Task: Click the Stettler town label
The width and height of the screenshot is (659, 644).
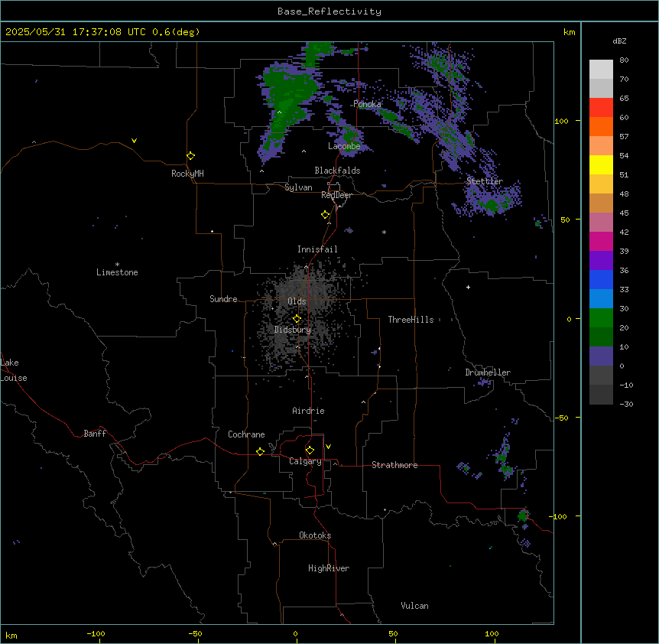Action: coord(485,181)
